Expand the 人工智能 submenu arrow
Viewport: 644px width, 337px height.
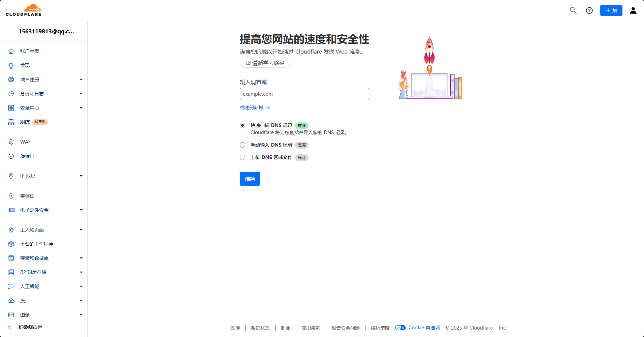[x=81, y=286]
